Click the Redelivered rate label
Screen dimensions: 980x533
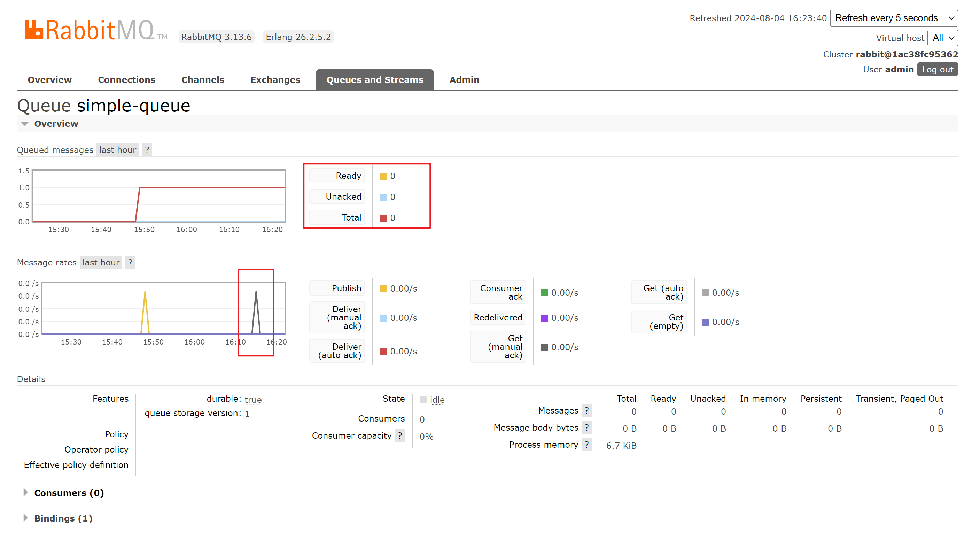coord(498,318)
